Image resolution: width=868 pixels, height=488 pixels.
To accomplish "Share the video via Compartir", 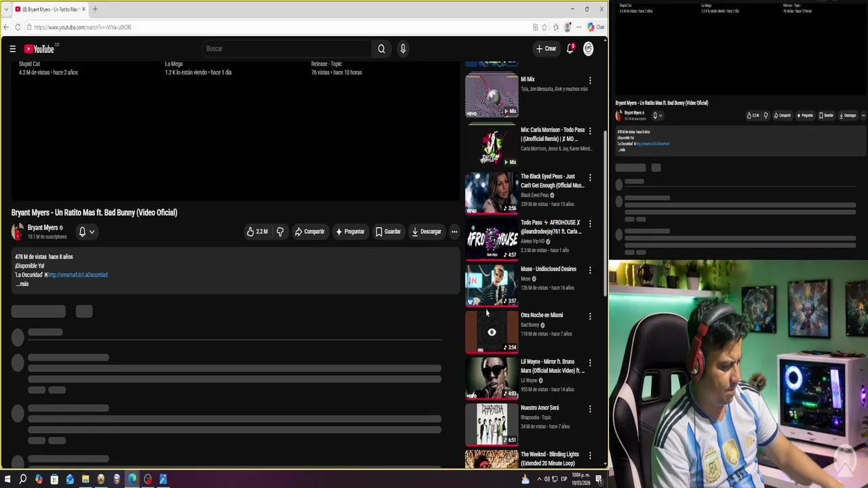I will [310, 232].
